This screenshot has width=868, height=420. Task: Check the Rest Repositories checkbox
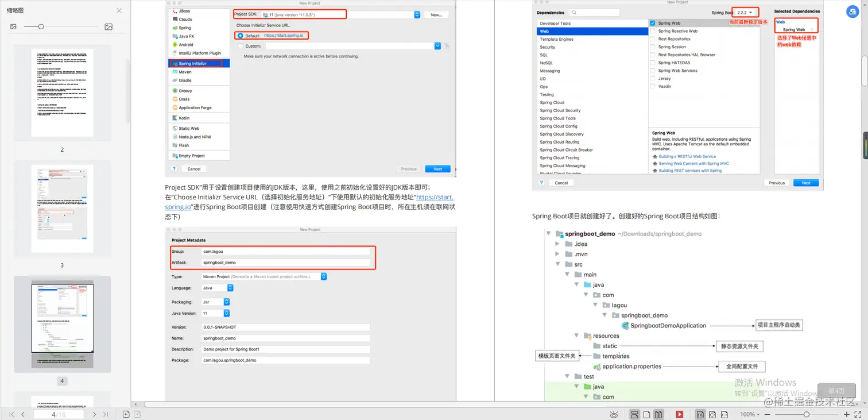coord(653,39)
